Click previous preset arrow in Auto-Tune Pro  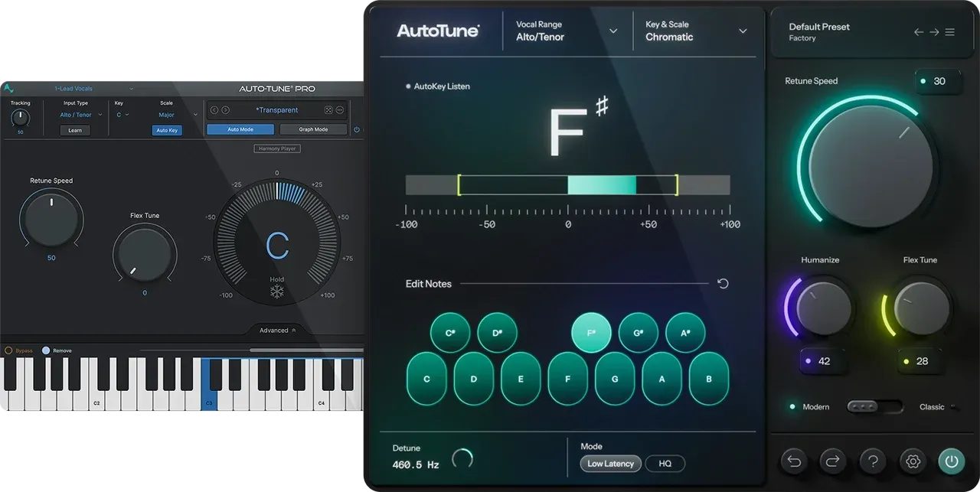(x=214, y=110)
